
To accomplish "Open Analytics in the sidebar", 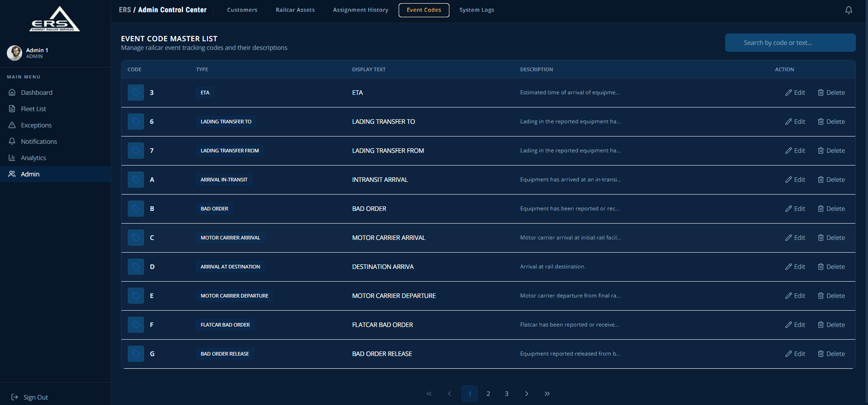I will point(55,158).
